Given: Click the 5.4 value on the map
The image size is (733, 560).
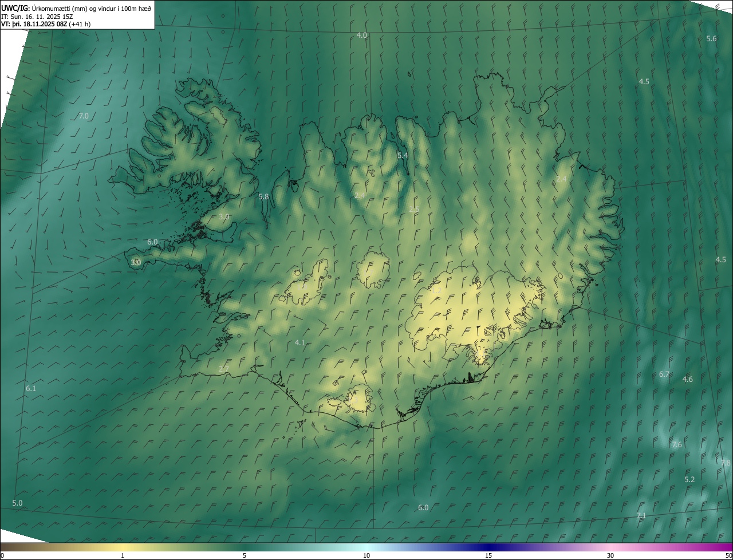Looking at the screenshot, I should 403,156.
